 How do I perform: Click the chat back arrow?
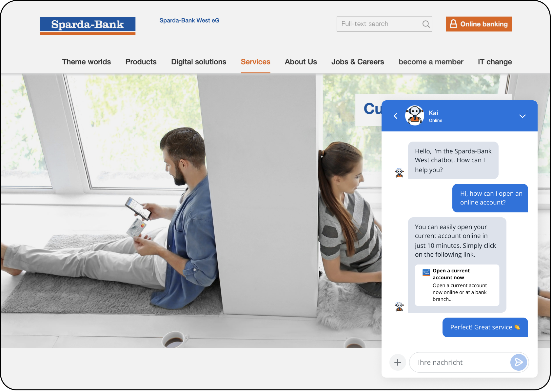coord(396,116)
